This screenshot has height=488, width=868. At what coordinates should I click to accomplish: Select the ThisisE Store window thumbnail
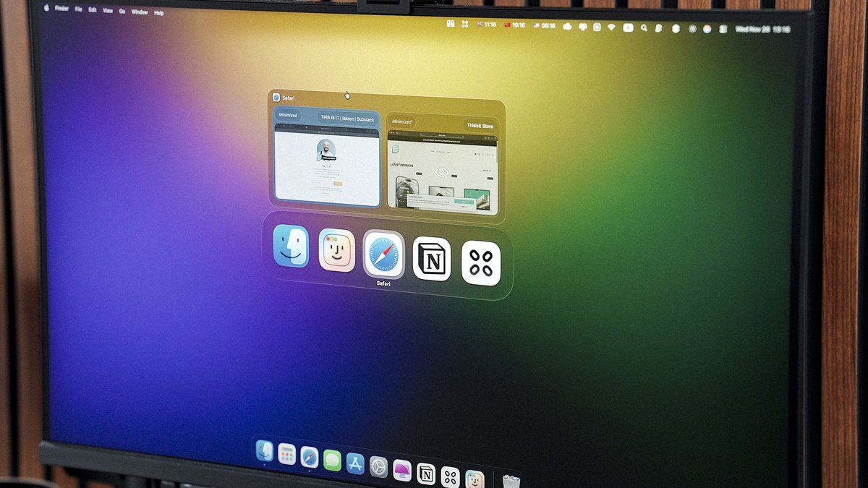[x=445, y=170]
